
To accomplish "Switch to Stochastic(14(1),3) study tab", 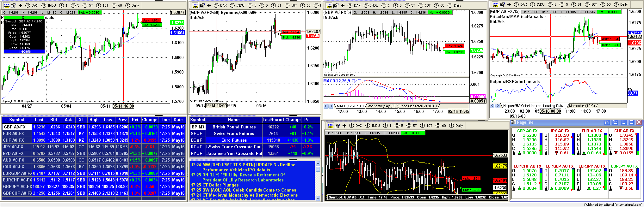I will point(381,106).
